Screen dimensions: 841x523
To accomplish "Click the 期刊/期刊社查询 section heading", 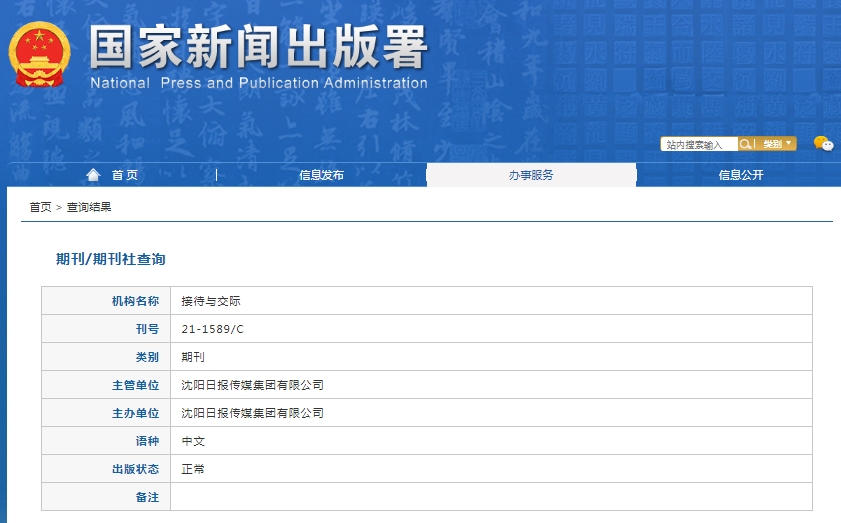I will point(110,259).
